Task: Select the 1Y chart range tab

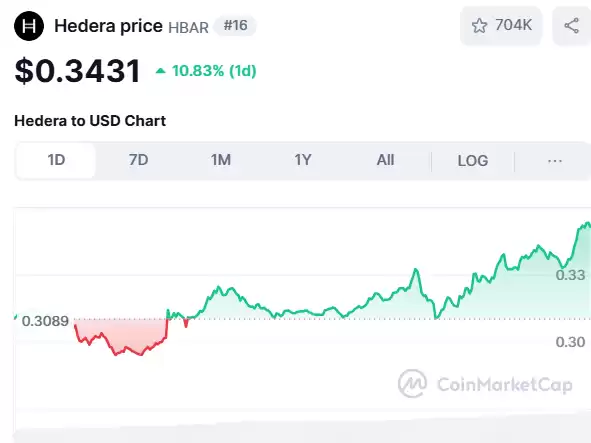Action: click(303, 160)
